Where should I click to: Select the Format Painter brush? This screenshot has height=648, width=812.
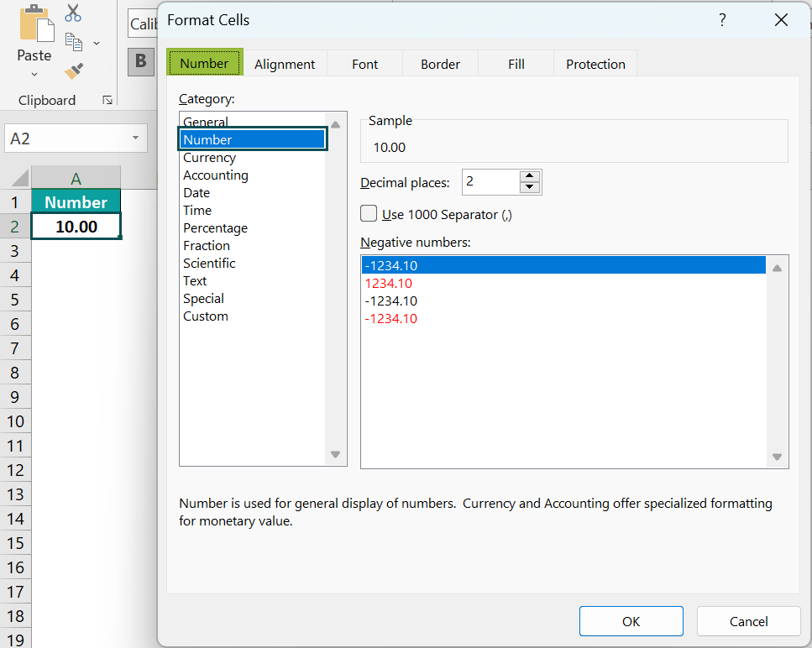coord(74,71)
